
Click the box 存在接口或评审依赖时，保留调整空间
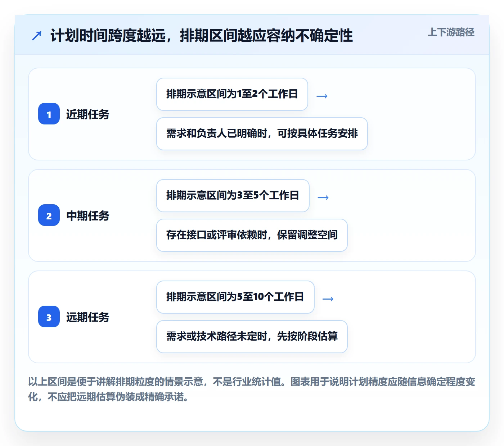point(252,235)
